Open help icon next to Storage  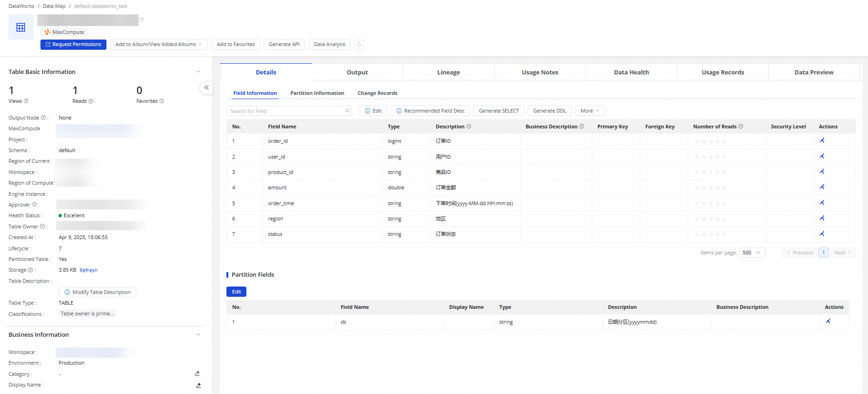30,270
